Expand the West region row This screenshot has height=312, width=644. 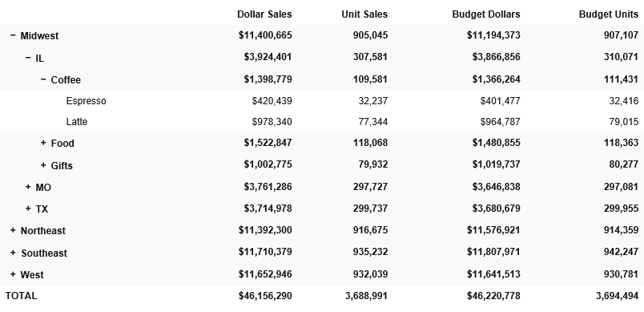click(13, 274)
